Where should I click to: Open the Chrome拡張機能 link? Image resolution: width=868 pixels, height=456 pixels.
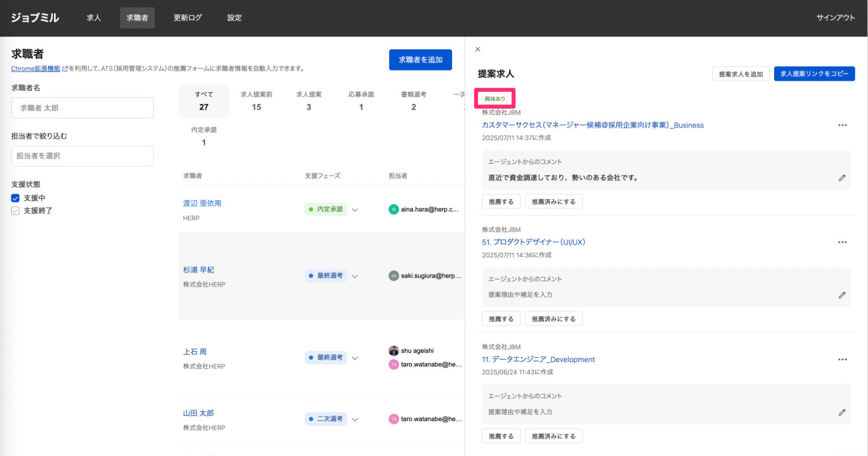point(36,69)
